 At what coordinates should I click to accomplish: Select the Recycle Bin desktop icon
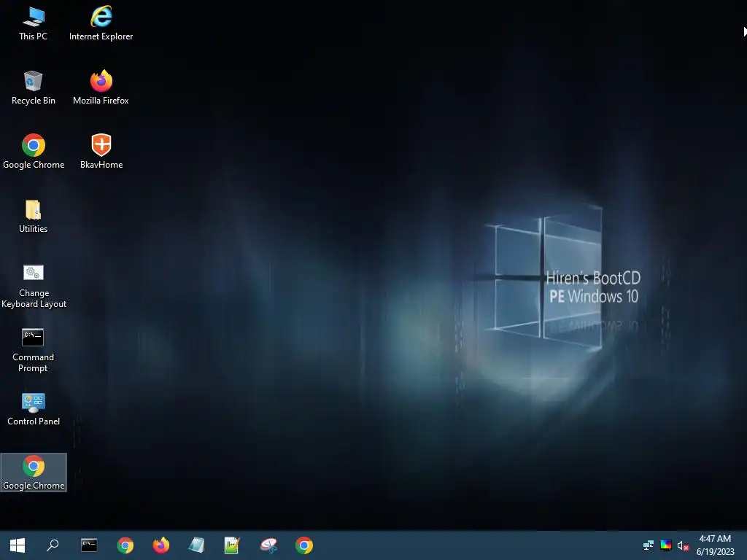(34, 87)
